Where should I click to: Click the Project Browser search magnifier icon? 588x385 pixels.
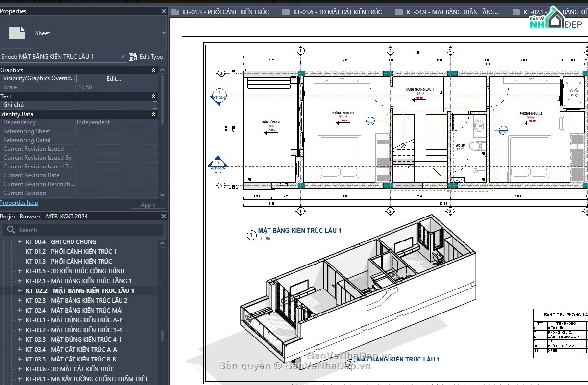click(11, 230)
